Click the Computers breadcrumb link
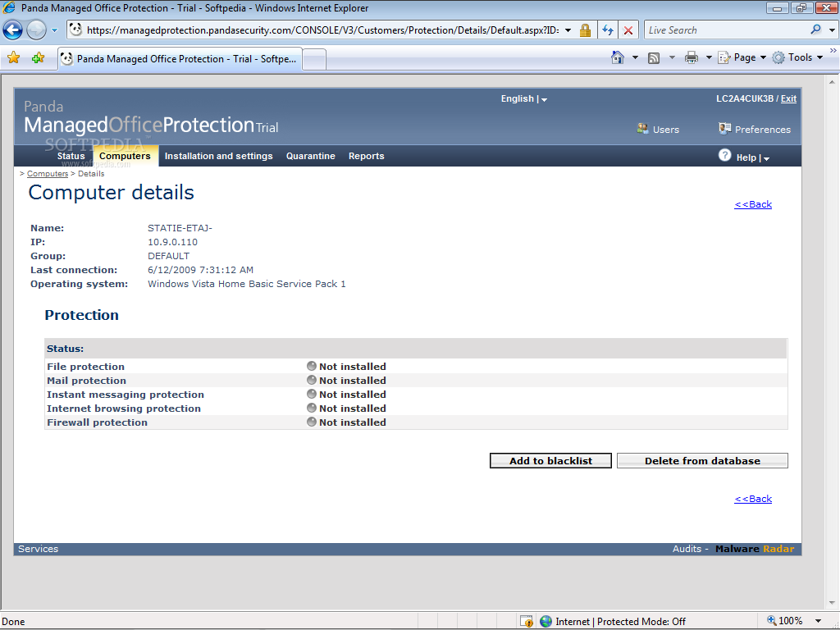The height and width of the screenshot is (630, 840). coord(47,174)
